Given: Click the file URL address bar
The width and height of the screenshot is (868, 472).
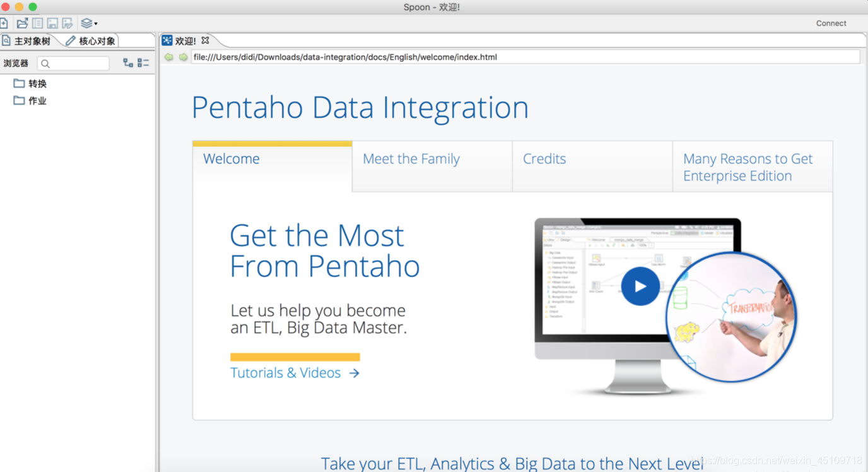Looking at the screenshot, I should pos(525,57).
